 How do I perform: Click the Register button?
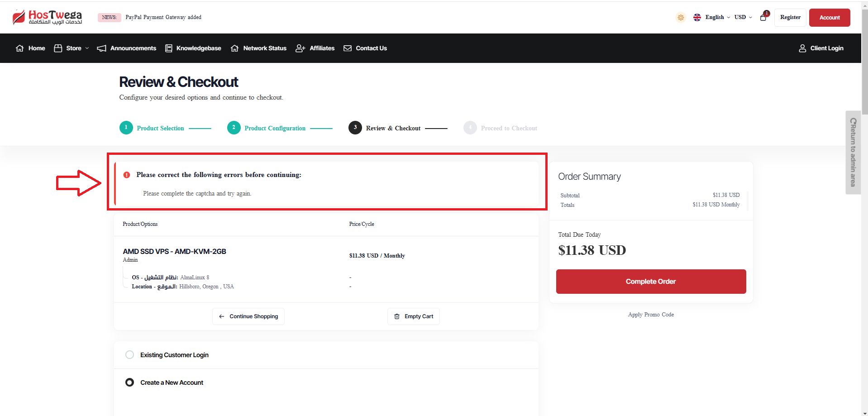[x=790, y=18]
